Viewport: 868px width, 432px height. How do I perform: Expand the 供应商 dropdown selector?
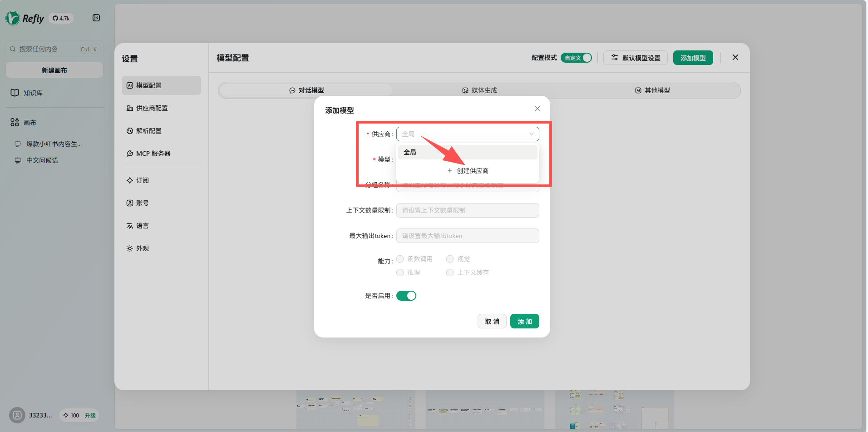tap(467, 134)
